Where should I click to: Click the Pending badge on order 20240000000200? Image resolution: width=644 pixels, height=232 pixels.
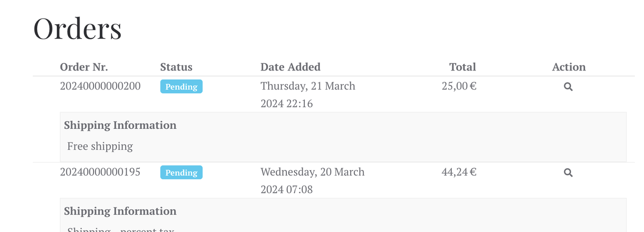click(x=181, y=87)
